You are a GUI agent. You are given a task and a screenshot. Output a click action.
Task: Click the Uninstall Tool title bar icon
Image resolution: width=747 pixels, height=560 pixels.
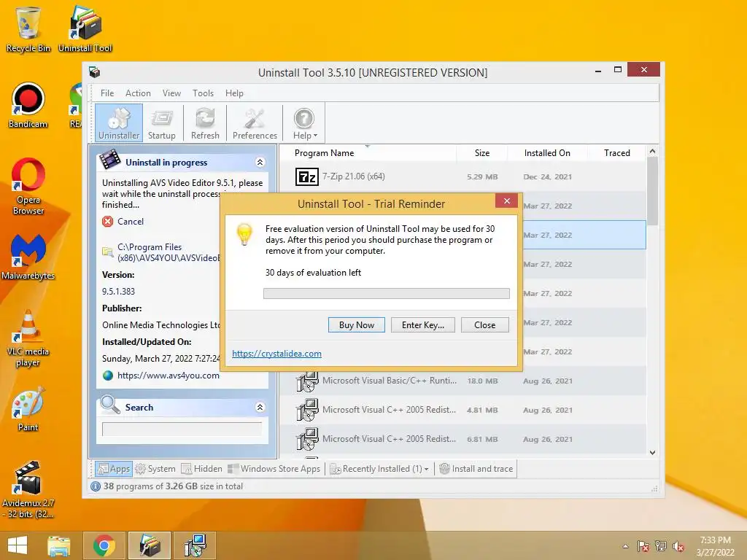pos(94,72)
